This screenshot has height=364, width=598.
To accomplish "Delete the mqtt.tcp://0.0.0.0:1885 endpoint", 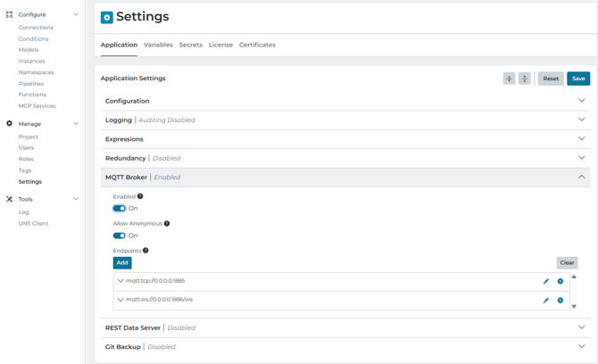I will click(561, 281).
